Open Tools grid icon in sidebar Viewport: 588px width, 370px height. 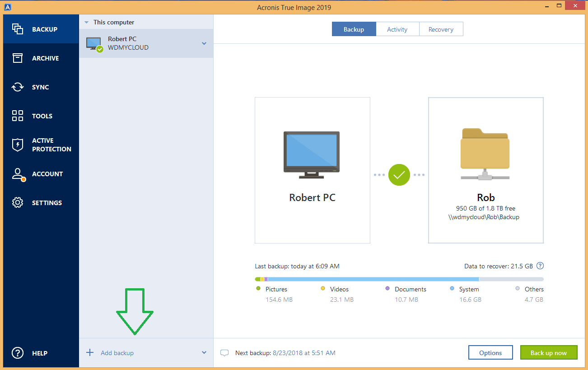pos(18,116)
